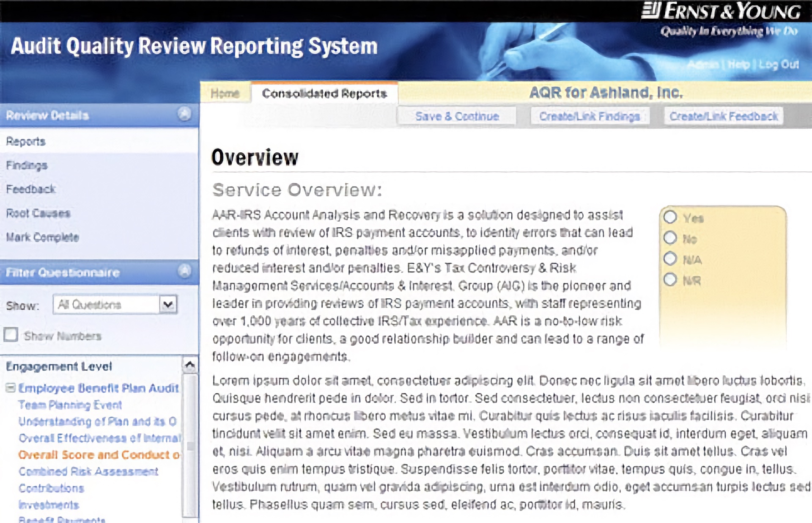Select the Yes radio button

coord(670,217)
